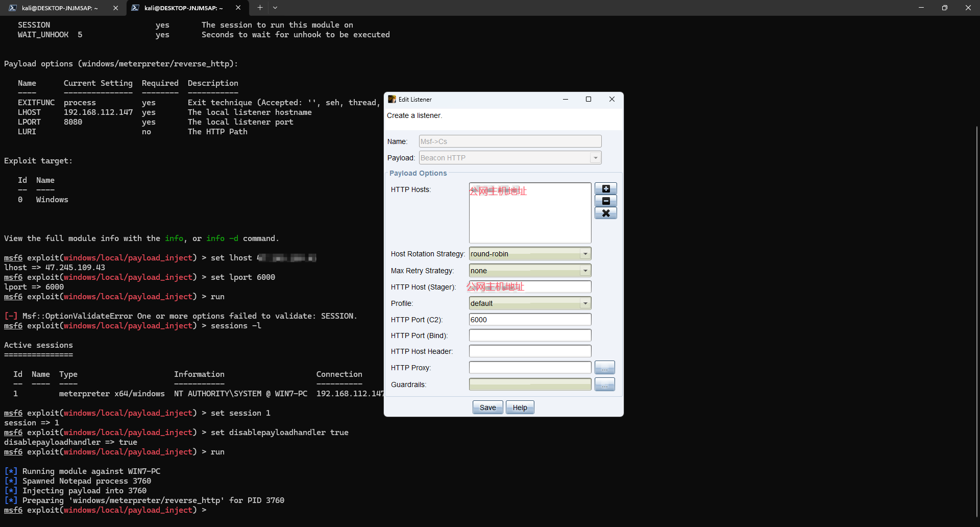Expand the Host Rotation Strategy dropdown

[585, 254]
